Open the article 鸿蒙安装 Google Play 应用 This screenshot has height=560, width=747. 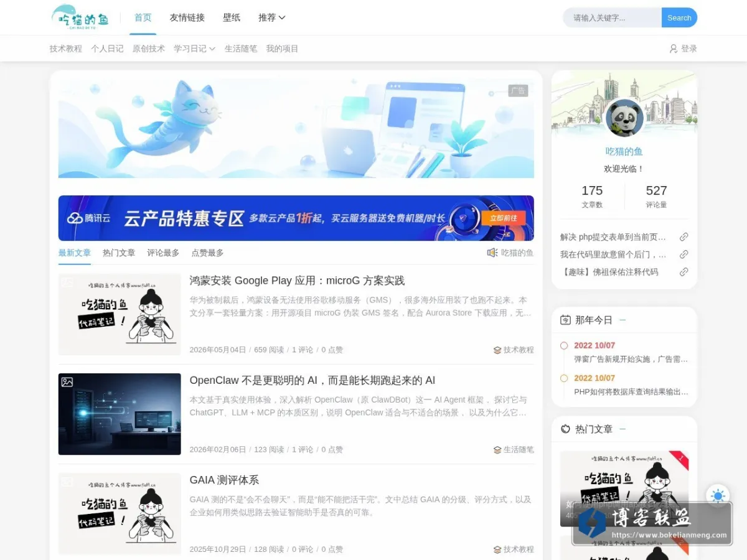point(297,281)
